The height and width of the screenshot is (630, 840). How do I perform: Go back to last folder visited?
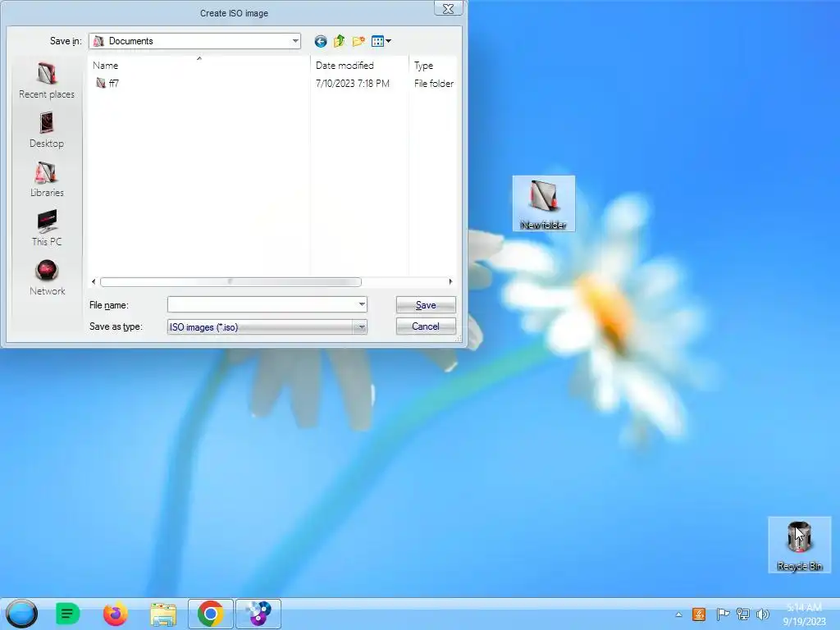(x=321, y=41)
